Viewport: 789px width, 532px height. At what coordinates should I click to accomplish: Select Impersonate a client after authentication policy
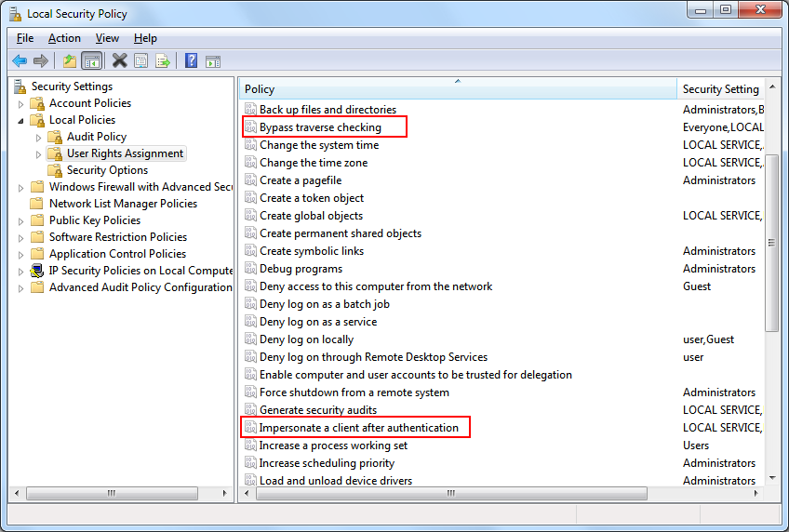point(359,428)
